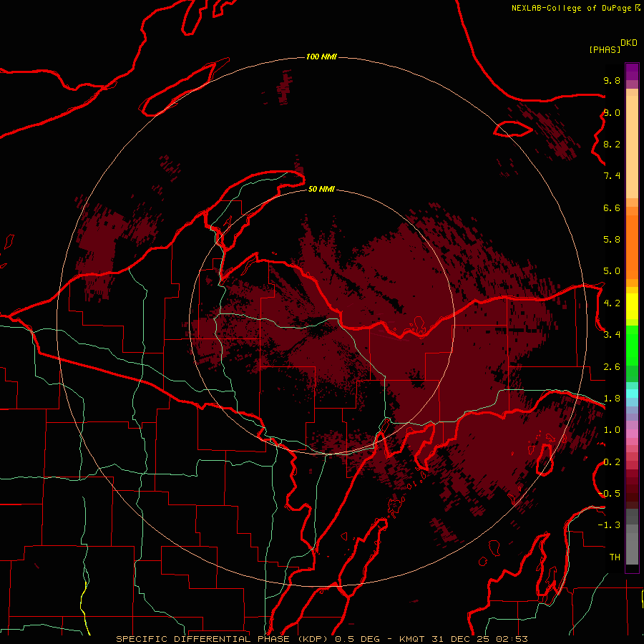Click the 9.8 scale value
The width and height of the screenshot is (644, 644).
click(612, 80)
